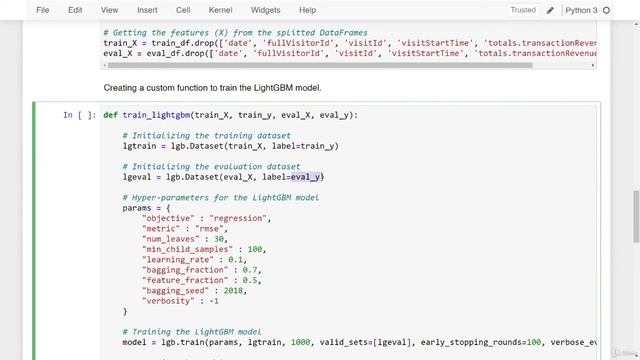Open the Widgets menu
Image resolution: width=640 pixels, height=360 pixels.
click(265, 10)
